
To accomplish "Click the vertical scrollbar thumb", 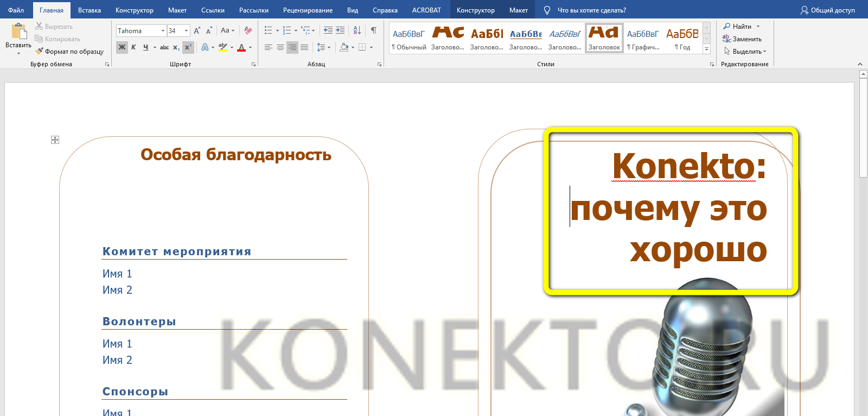I will 863,128.
